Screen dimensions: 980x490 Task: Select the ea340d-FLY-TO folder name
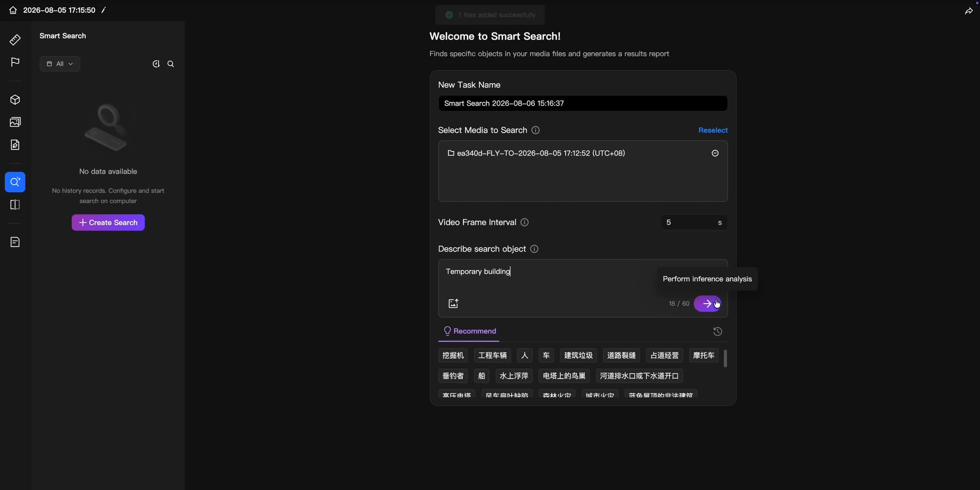pos(541,153)
